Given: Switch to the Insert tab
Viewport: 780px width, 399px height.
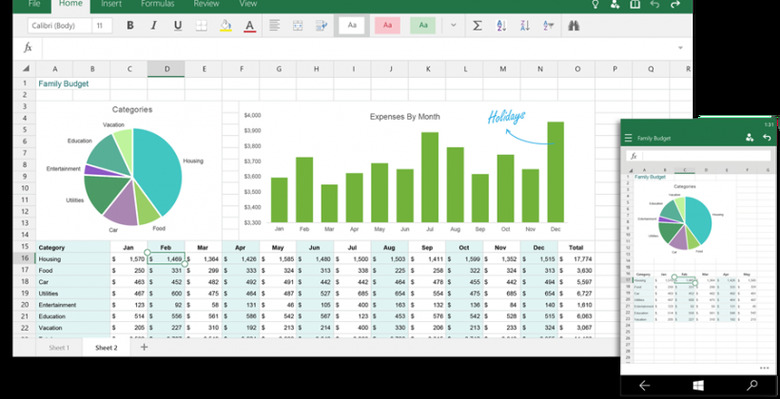Looking at the screenshot, I should point(111,4).
